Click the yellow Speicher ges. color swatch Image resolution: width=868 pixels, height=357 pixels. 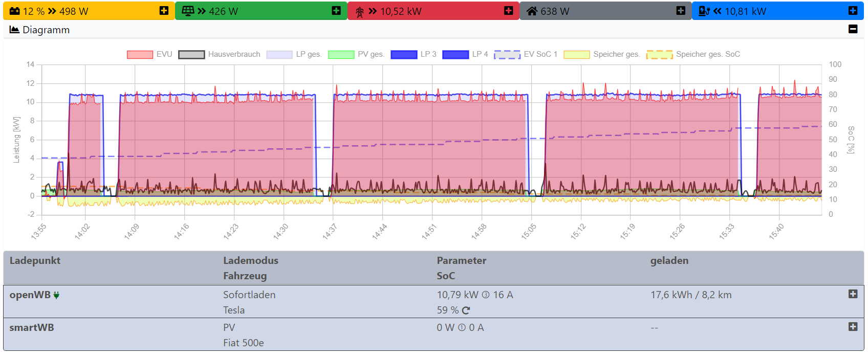[x=577, y=55]
